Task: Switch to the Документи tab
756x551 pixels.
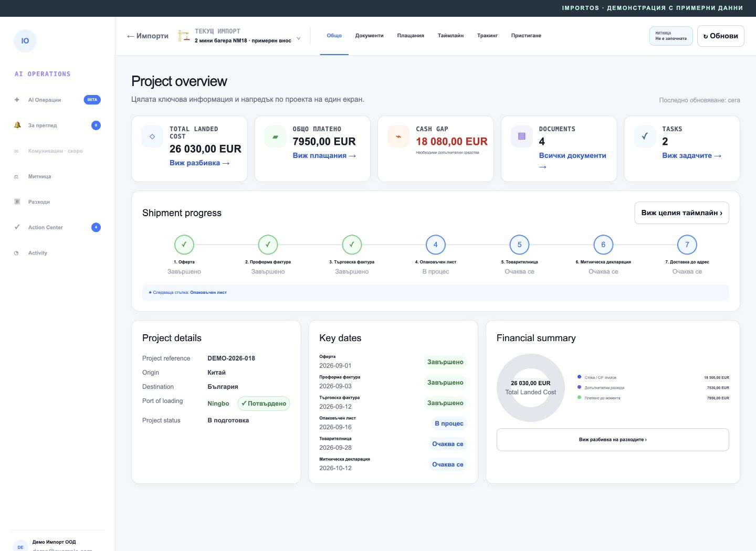Action: [x=370, y=36]
